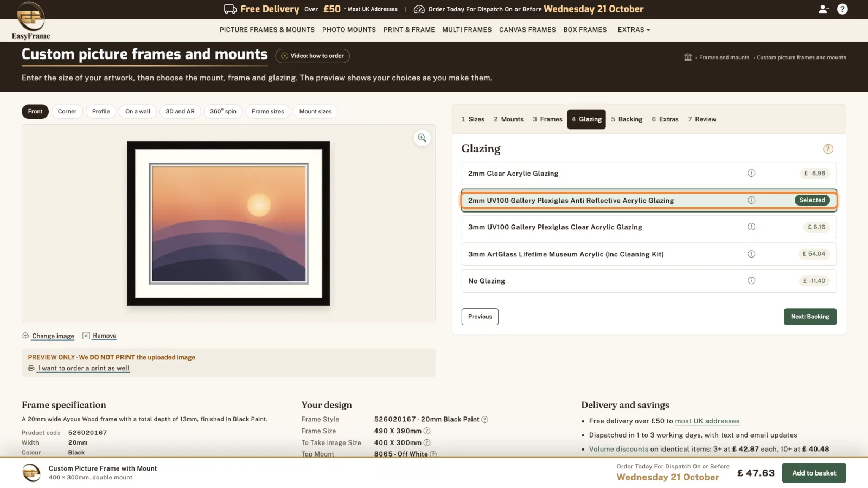
Task: Select the No Glazing option
Action: (649, 281)
